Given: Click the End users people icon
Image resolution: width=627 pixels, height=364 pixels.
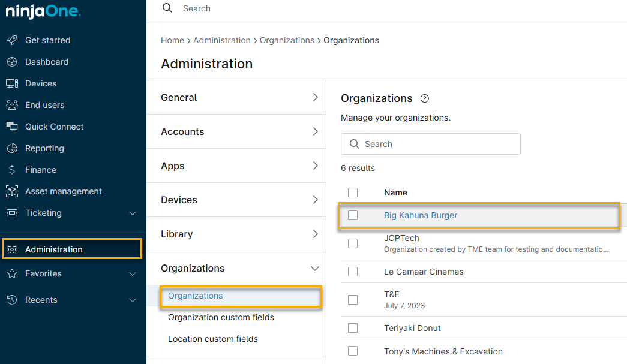Looking at the screenshot, I should click(x=12, y=105).
